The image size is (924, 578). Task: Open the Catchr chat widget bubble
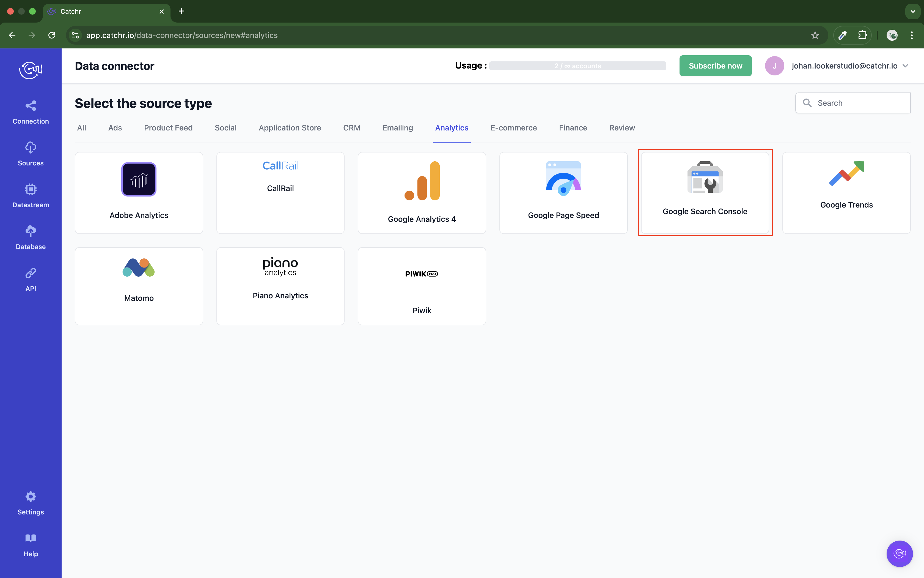point(899,554)
